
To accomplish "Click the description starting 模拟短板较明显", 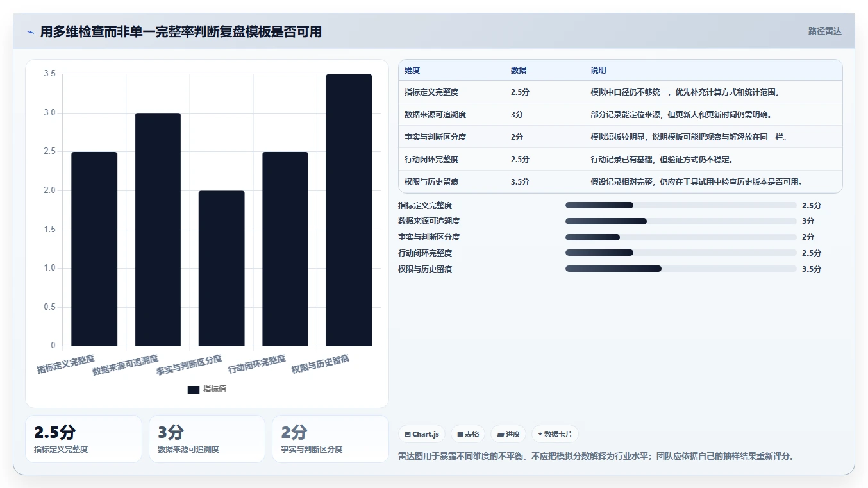I will [689, 137].
